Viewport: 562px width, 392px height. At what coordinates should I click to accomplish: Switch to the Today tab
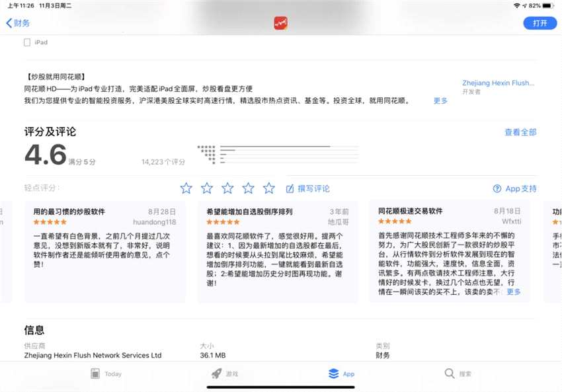(106, 373)
